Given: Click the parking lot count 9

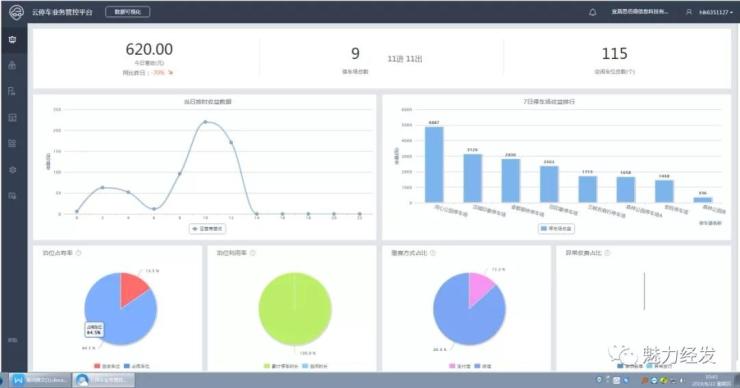Looking at the screenshot, I should (355, 53).
